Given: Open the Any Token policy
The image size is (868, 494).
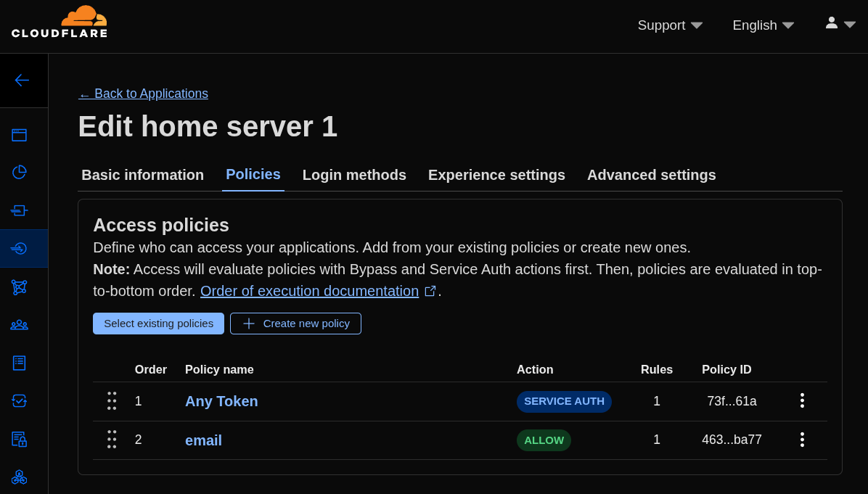Looking at the screenshot, I should (221, 401).
